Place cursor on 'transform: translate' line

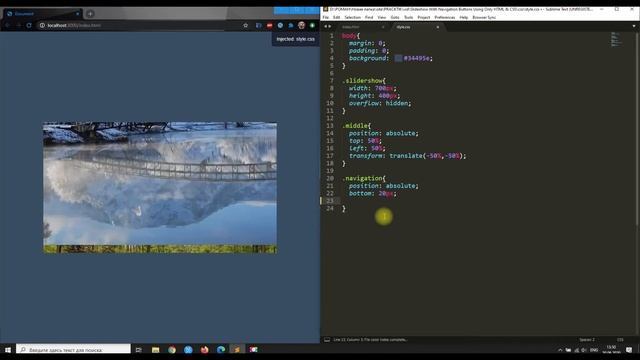pos(407,156)
